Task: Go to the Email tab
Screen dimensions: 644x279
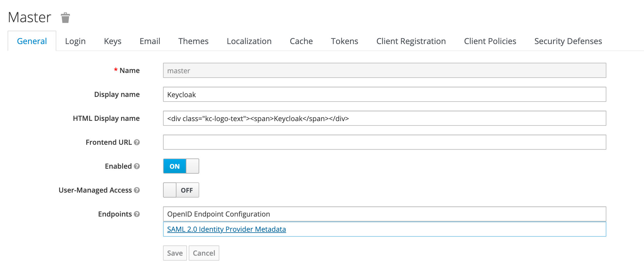Action: [x=150, y=41]
